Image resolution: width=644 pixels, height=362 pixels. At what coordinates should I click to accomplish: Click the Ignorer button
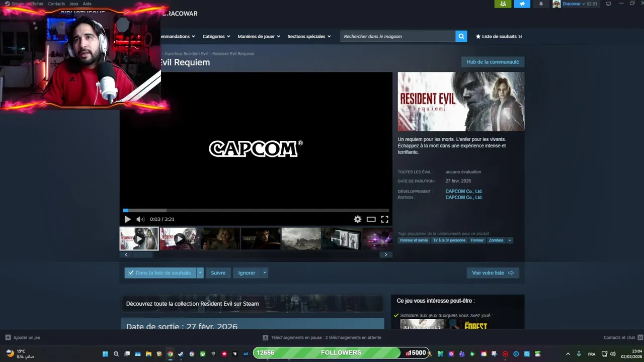(247, 273)
